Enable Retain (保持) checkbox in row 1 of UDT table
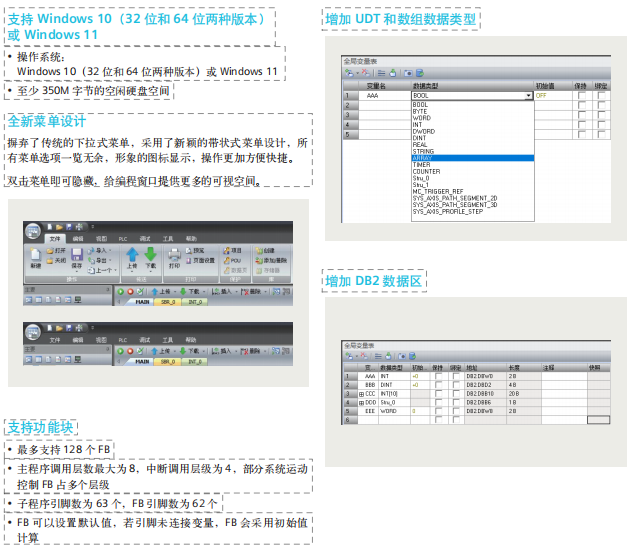 tap(581, 96)
